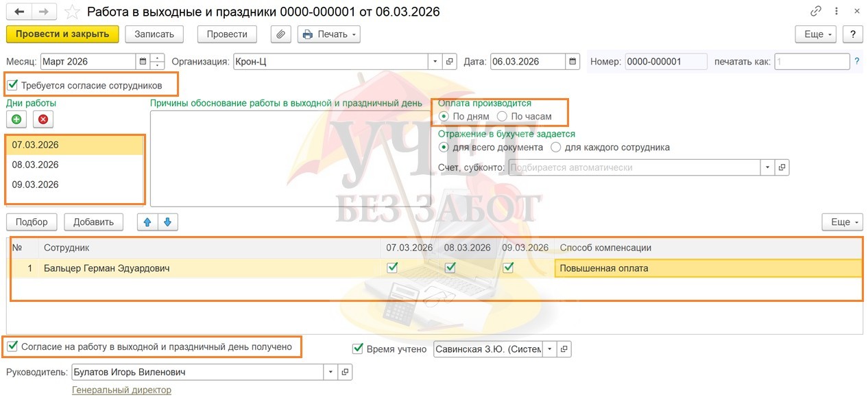Expand Счет, субконто dropdown arrow
868x400 pixels.
pyautogui.click(x=767, y=167)
